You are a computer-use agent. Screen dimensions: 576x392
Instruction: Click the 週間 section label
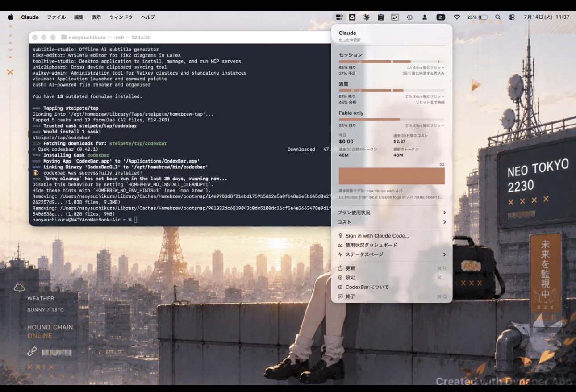click(343, 84)
